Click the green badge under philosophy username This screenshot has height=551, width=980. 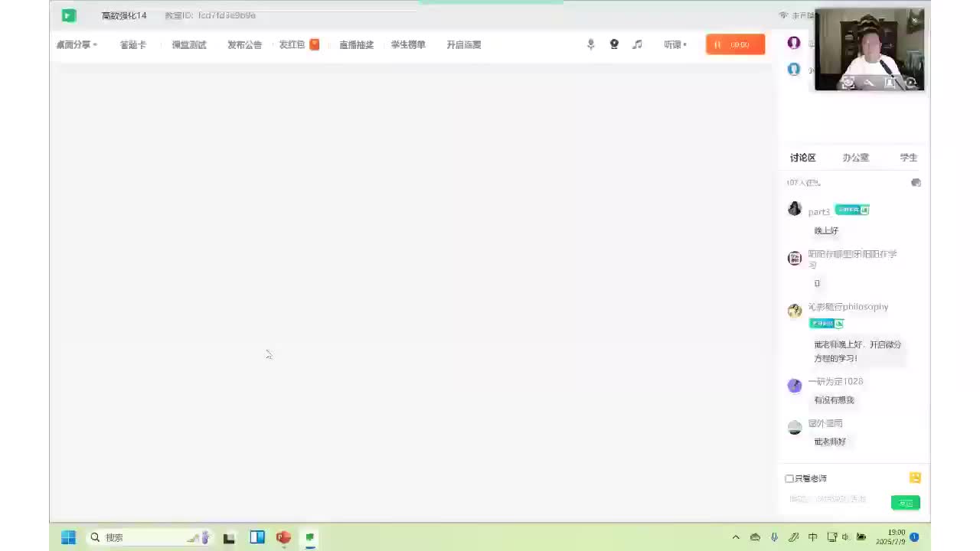pyautogui.click(x=826, y=324)
